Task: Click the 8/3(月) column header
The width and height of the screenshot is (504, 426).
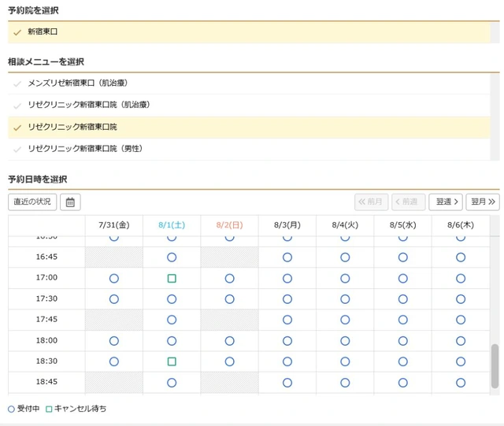Action: pos(287,225)
